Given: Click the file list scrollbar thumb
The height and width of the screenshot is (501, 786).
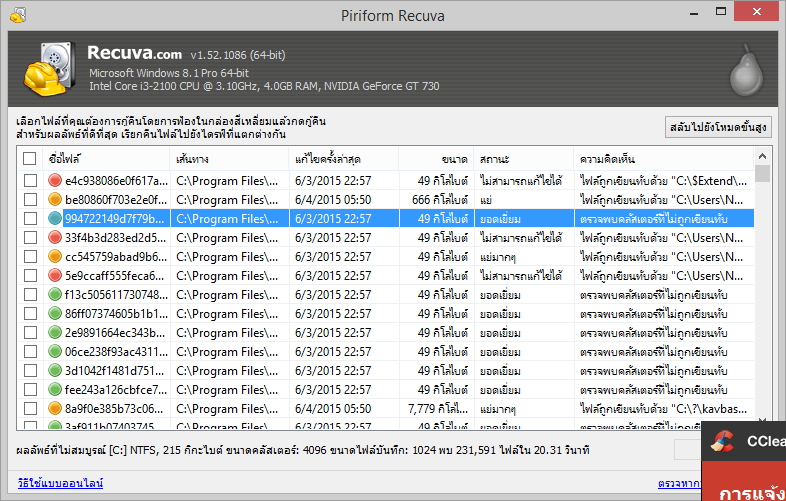Looking at the screenshot, I should 762,173.
